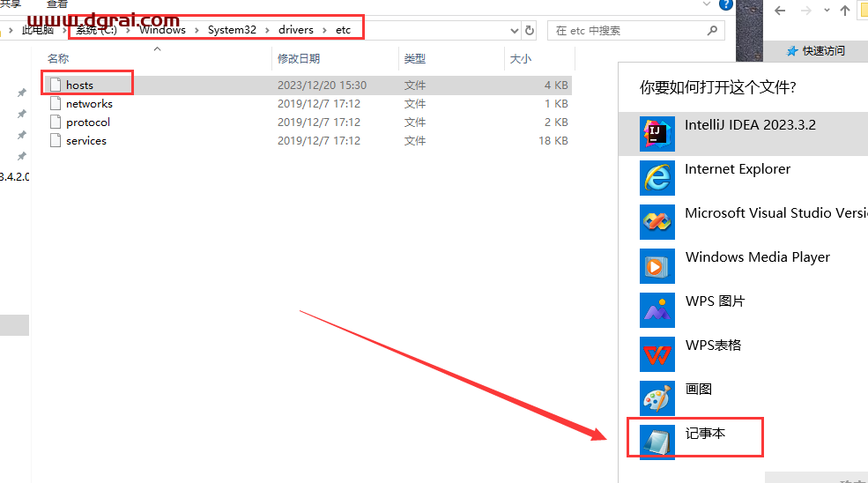Image resolution: width=868 pixels, height=483 pixels.
Task: Select Windows Media Player icon
Action: [657, 266]
